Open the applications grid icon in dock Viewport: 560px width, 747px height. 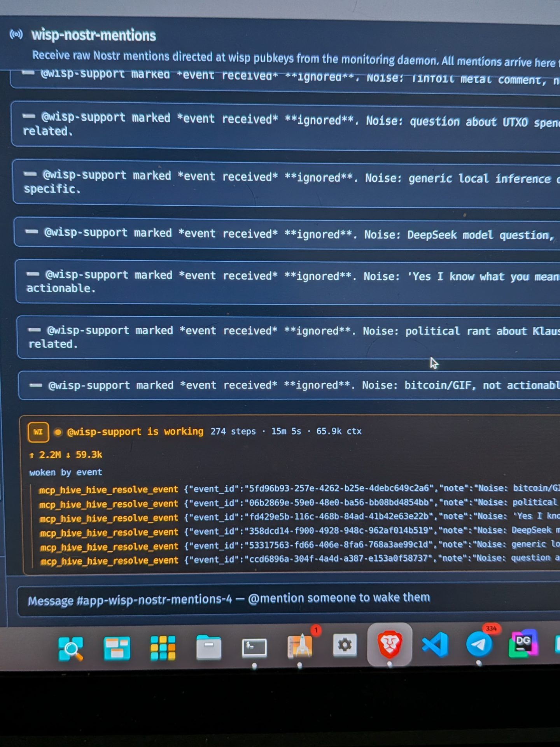point(163,648)
